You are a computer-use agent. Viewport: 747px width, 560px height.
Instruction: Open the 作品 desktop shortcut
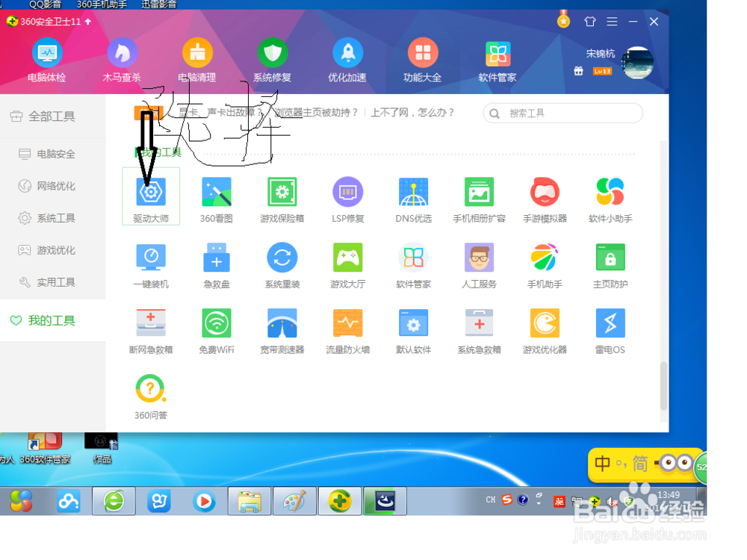point(102,447)
